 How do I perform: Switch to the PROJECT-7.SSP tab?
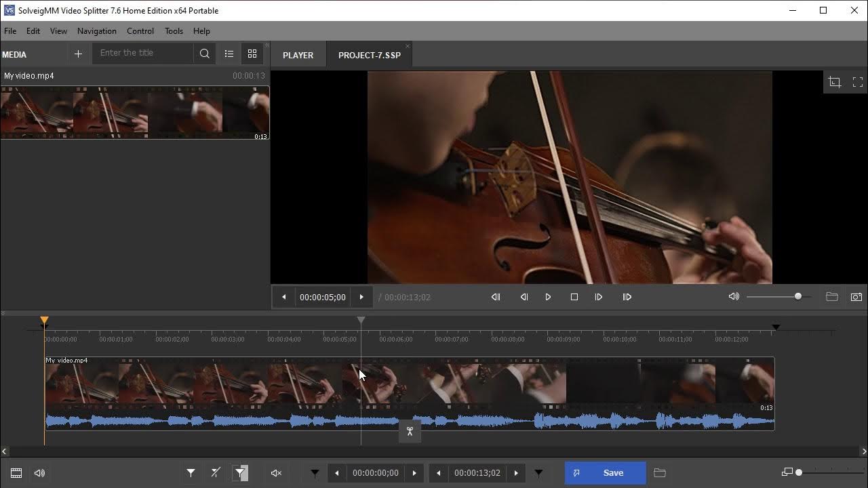370,55
